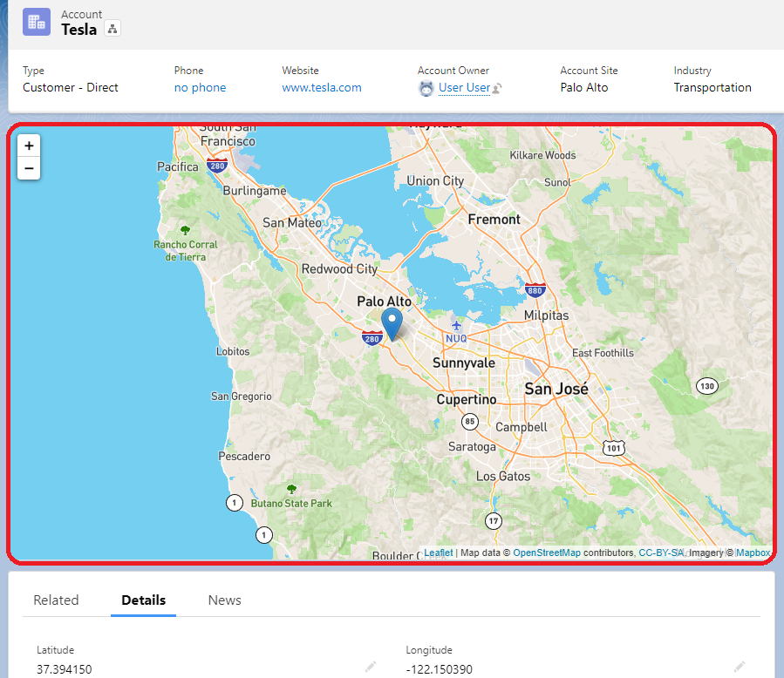784x678 pixels.
Task: Click the Latitude value 37.394150
Action: (64, 669)
